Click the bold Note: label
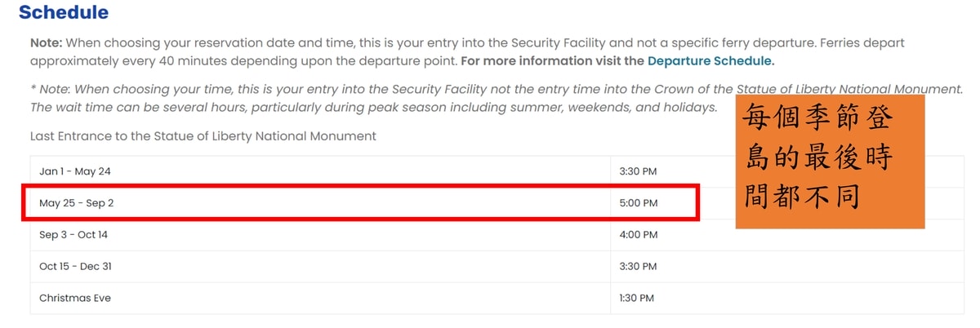The image size is (980, 328). [46, 42]
